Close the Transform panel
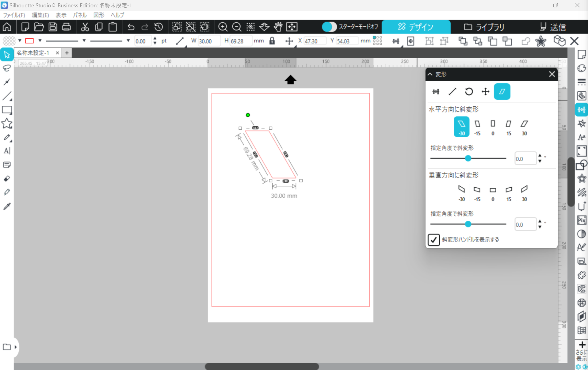 click(x=552, y=74)
